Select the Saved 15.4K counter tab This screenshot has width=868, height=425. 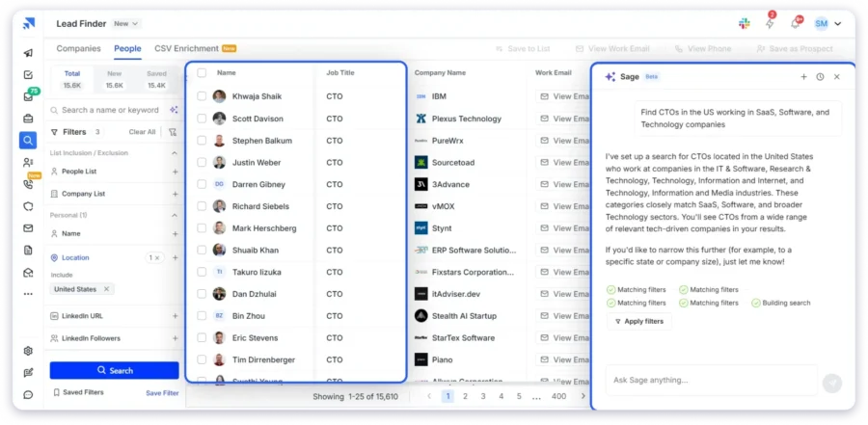(x=156, y=80)
